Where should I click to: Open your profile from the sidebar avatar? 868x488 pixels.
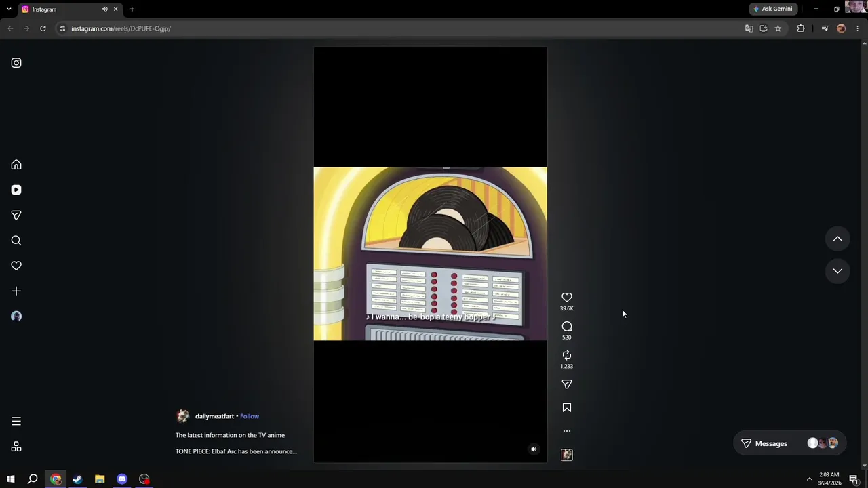coord(16,317)
